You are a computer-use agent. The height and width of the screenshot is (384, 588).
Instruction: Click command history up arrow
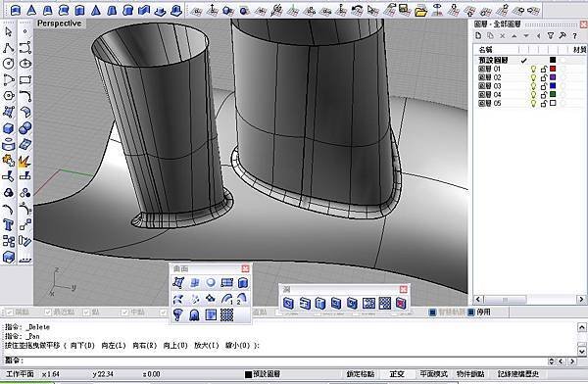tap(581, 327)
